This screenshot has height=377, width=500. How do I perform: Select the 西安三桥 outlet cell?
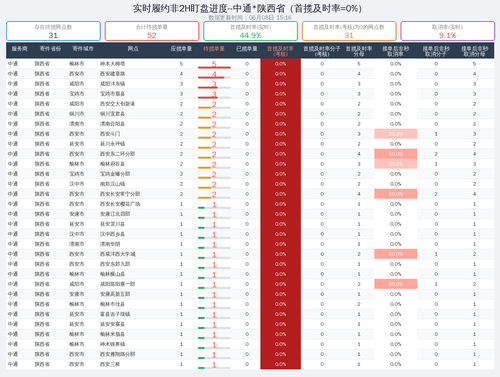coord(110,364)
